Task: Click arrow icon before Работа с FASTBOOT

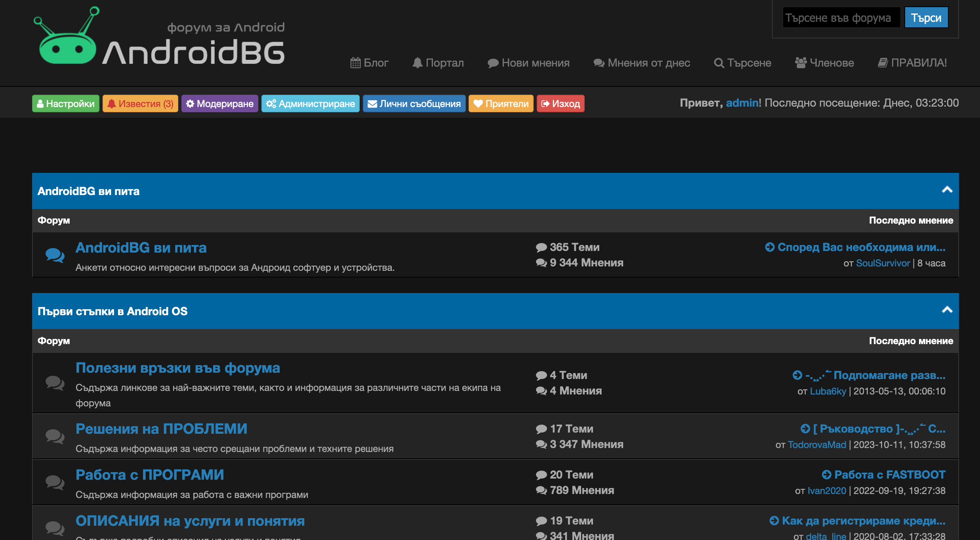Action: coord(826,475)
